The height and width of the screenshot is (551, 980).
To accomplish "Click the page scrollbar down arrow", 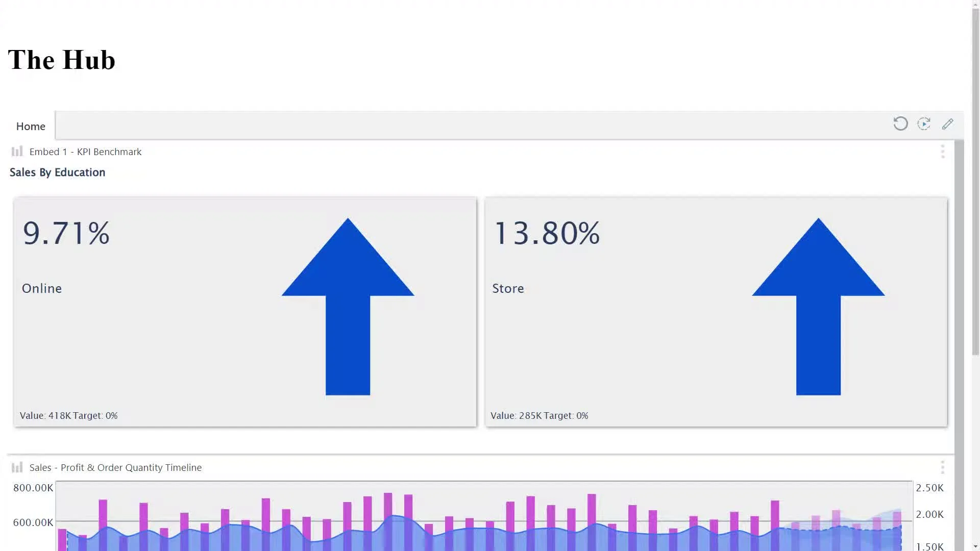I will pos(975,546).
